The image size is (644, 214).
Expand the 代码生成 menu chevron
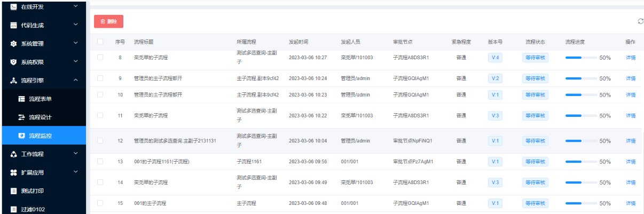coord(75,25)
